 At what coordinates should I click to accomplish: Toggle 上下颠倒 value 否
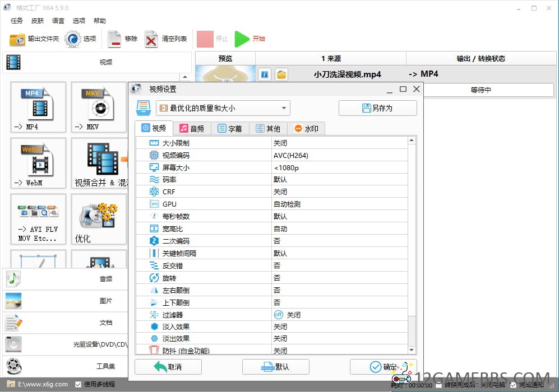click(x=340, y=302)
